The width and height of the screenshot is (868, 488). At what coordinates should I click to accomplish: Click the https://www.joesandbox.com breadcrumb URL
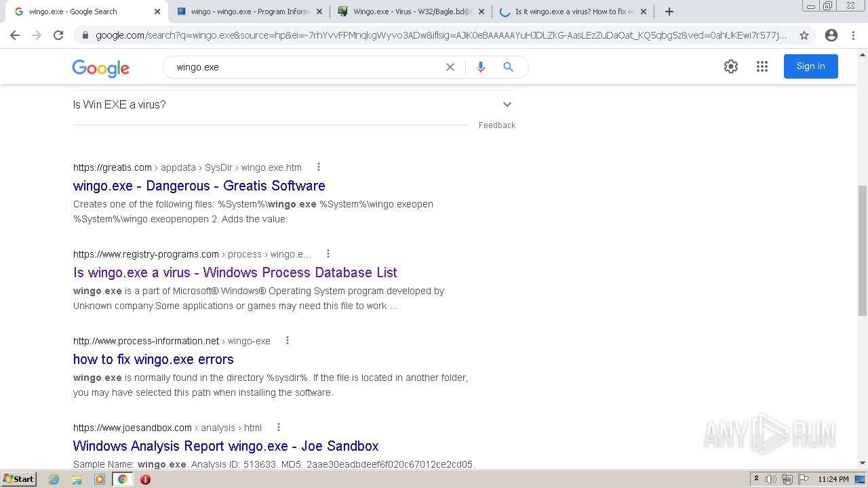(132, 428)
